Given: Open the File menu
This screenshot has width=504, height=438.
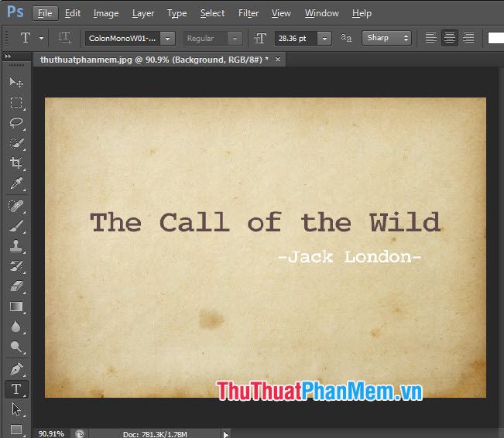Looking at the screenshot, I should click(x=45, y=13).
